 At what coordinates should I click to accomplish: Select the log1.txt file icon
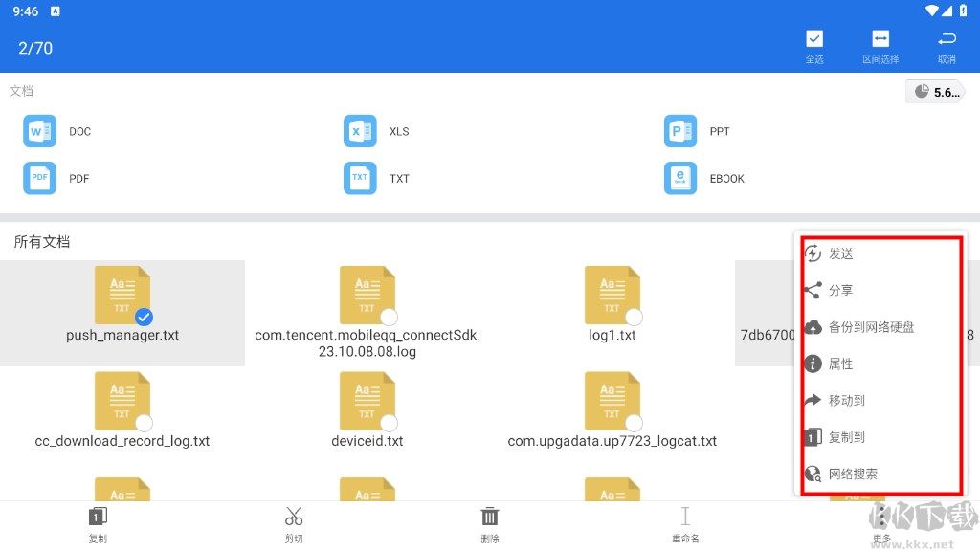[612, 295]
